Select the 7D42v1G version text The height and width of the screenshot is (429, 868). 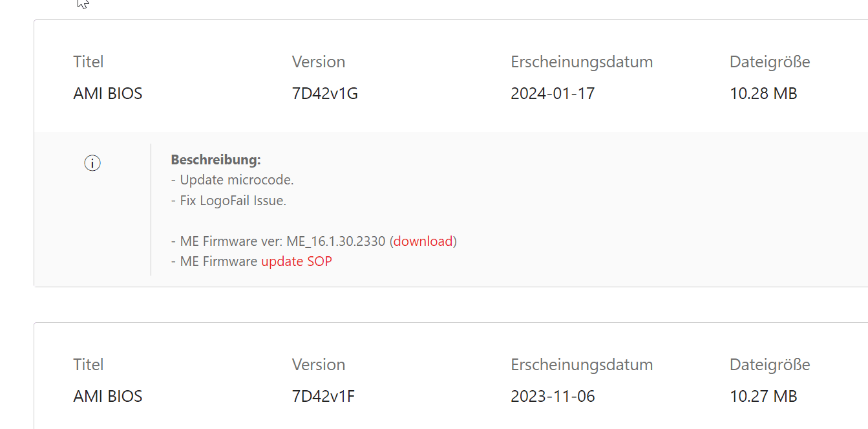coord(325,94)
